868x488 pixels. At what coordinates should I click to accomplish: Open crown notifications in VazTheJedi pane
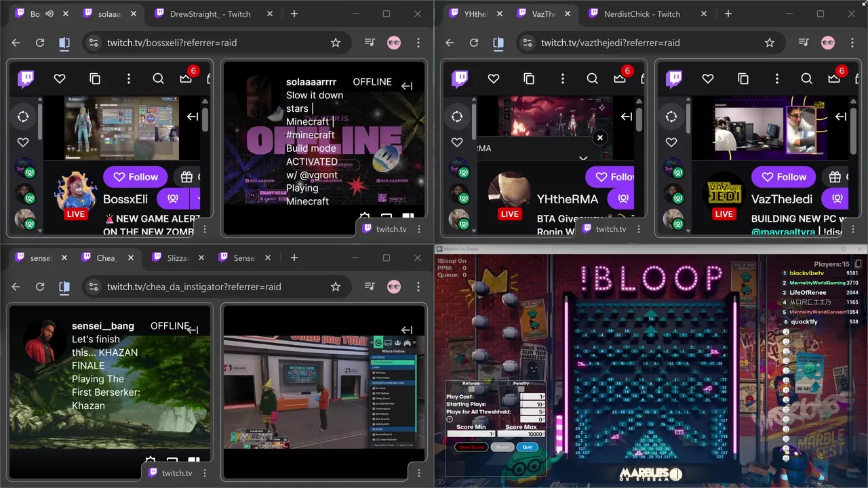point(834,79)
